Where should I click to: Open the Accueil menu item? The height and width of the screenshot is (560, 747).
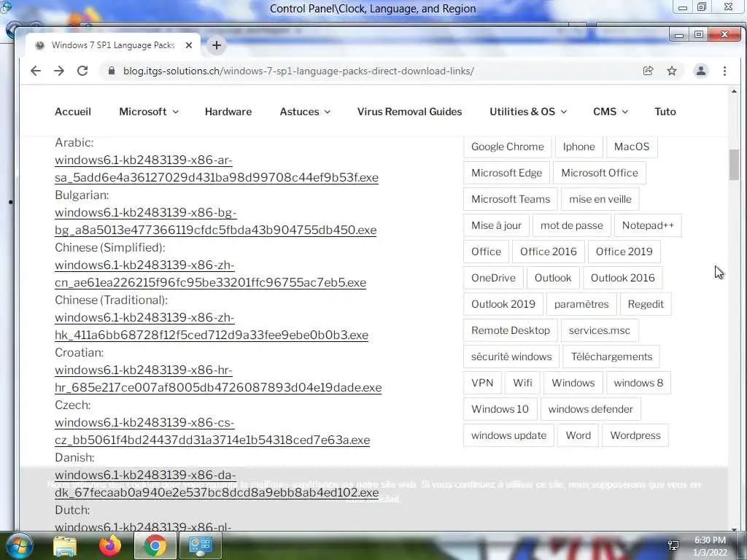point(73,112)
